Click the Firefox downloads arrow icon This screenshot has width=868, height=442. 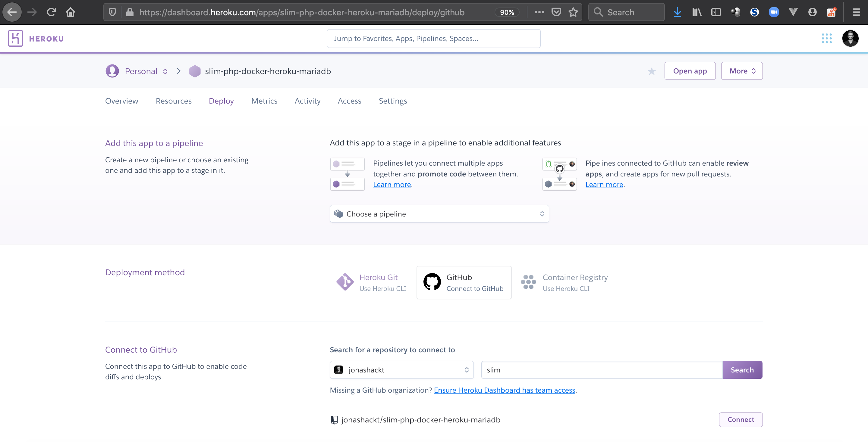tap(677, 12)
